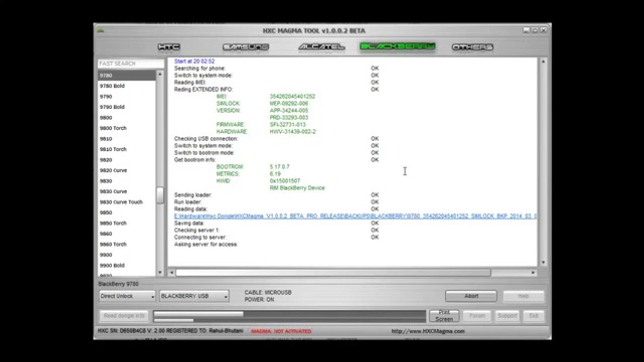Select the plain 9830 model entry
Screen dimensions: 644x362
127,181
